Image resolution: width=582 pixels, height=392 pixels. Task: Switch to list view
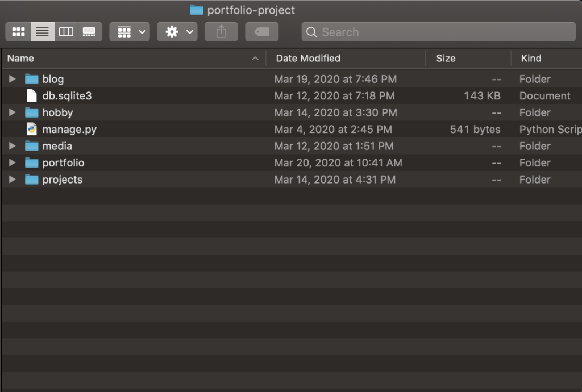pos(42,32)
